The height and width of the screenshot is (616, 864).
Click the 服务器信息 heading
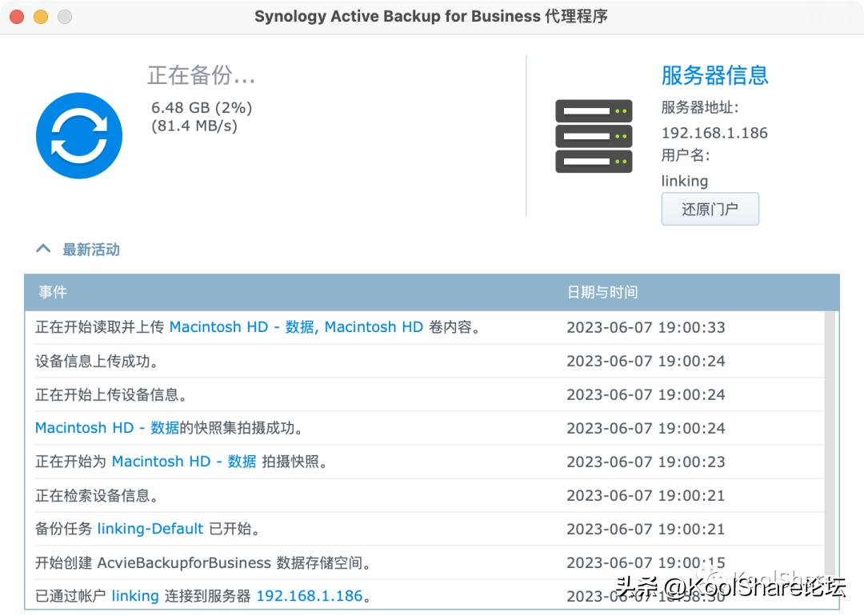714,75
